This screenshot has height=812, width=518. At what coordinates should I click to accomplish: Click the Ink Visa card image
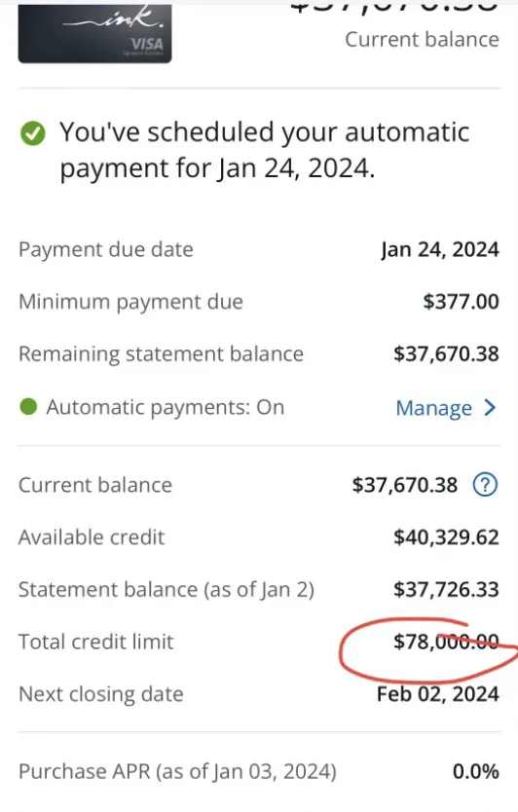[x=94, y=34]
